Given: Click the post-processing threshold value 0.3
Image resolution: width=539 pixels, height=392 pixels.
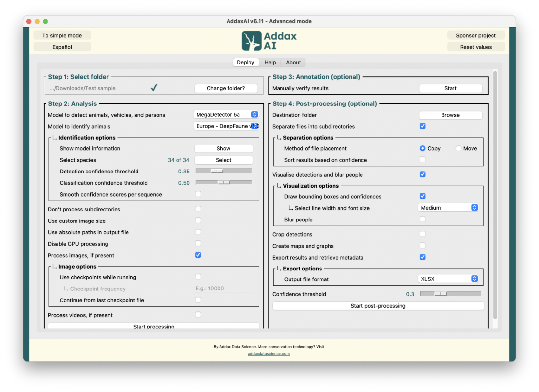Looking at the screenshot, I should (410, 294).
